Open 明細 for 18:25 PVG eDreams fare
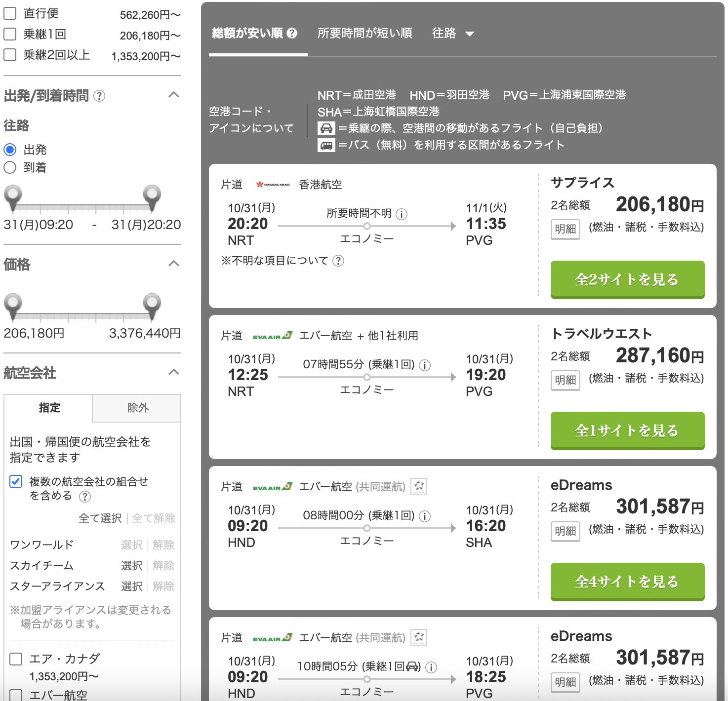Screen dimensions: 728x701 click(566, 682)
